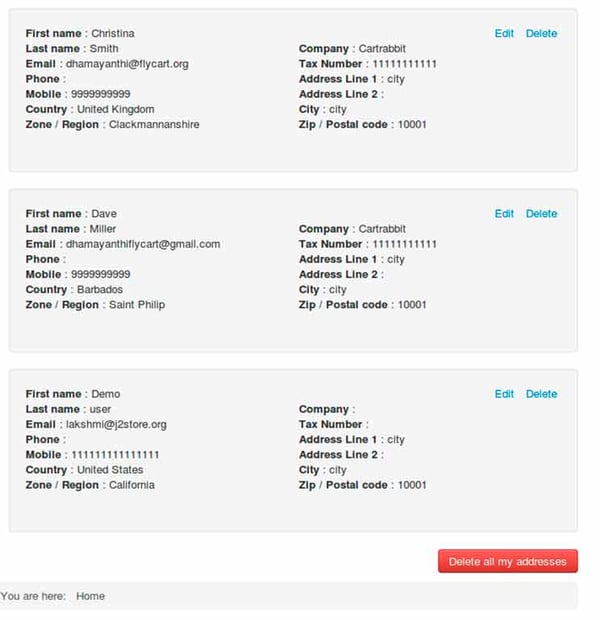The height and width of the screenshot is (620, 600).
Task: Edit the Demo user address
Action: [504, 394]
